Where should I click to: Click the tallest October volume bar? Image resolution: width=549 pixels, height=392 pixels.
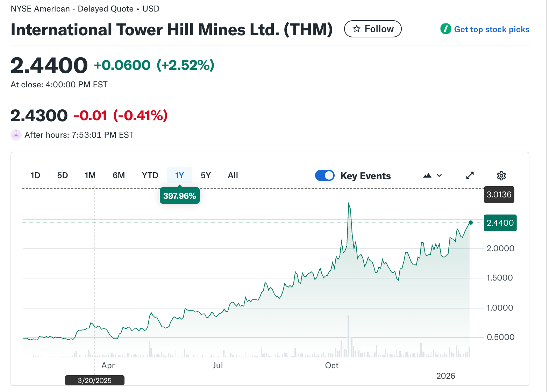348,336
